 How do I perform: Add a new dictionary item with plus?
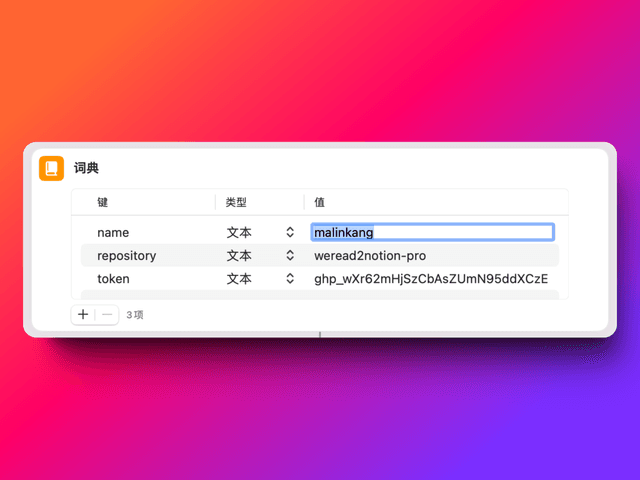click(x=83, y=314)
